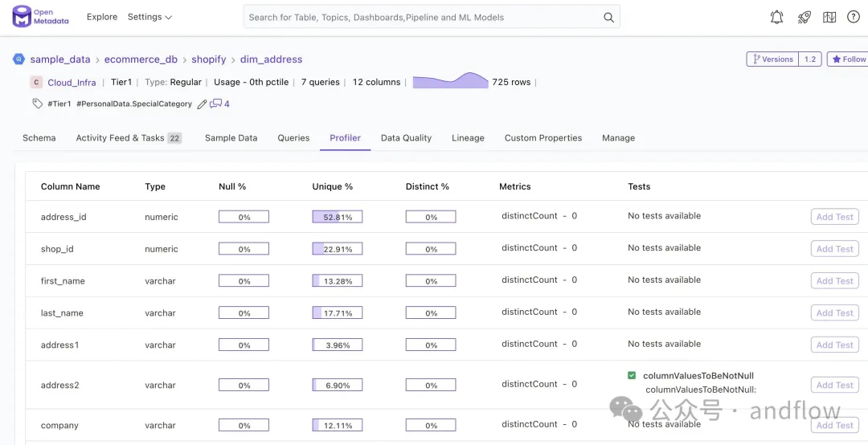Click the rocket what's new icon
This screenshot has height=445, width=868.
click(x=804, y=18)
